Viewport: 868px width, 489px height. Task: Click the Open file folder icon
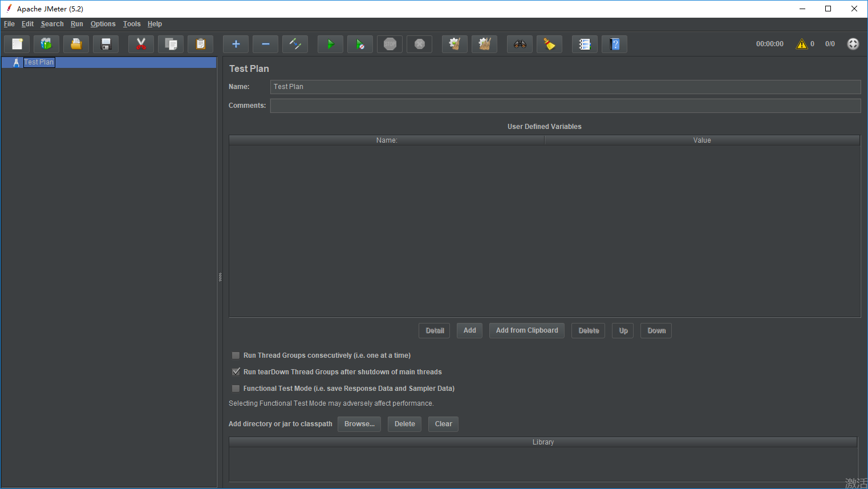76,44
